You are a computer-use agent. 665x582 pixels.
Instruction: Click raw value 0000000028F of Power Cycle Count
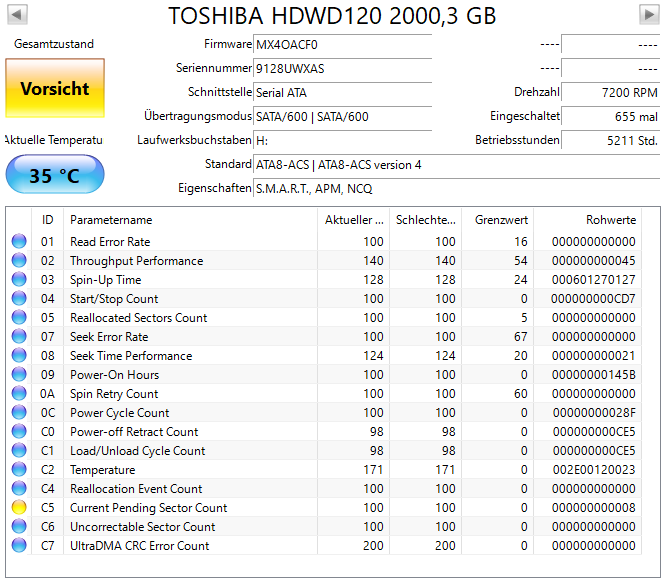(x=594, y=412)
